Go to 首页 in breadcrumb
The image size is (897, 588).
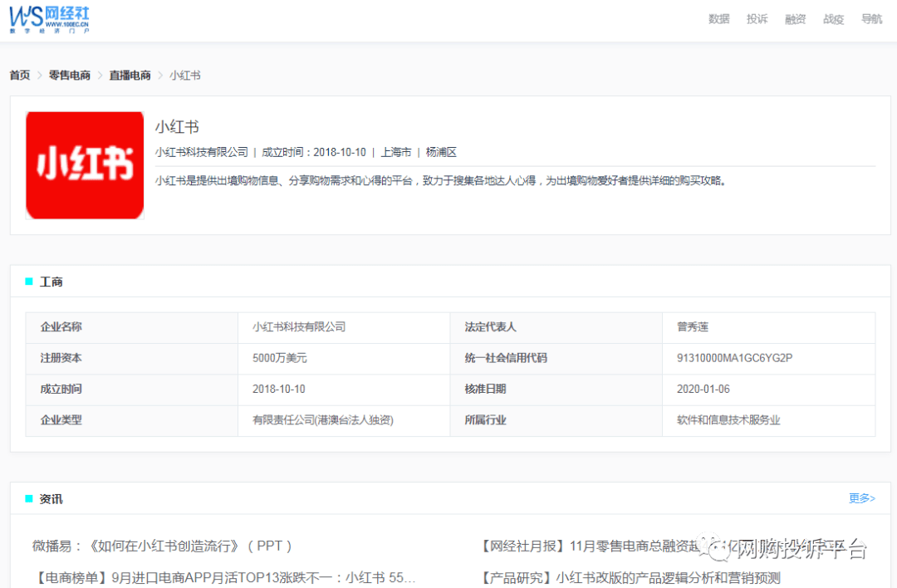tap(20, 76)
